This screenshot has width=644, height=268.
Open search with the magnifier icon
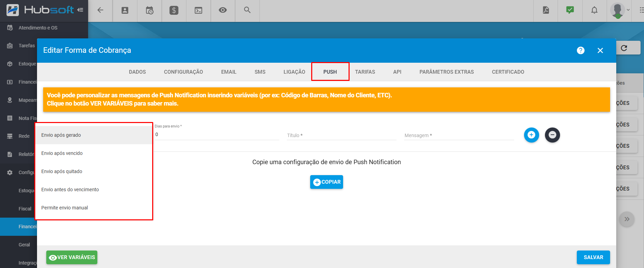coord(247,10)
